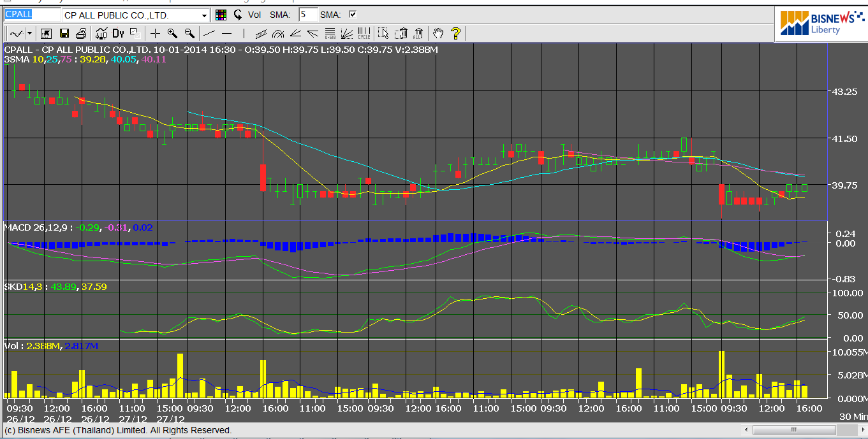Click the 100.00 stochastic axis label

[847, 293]
